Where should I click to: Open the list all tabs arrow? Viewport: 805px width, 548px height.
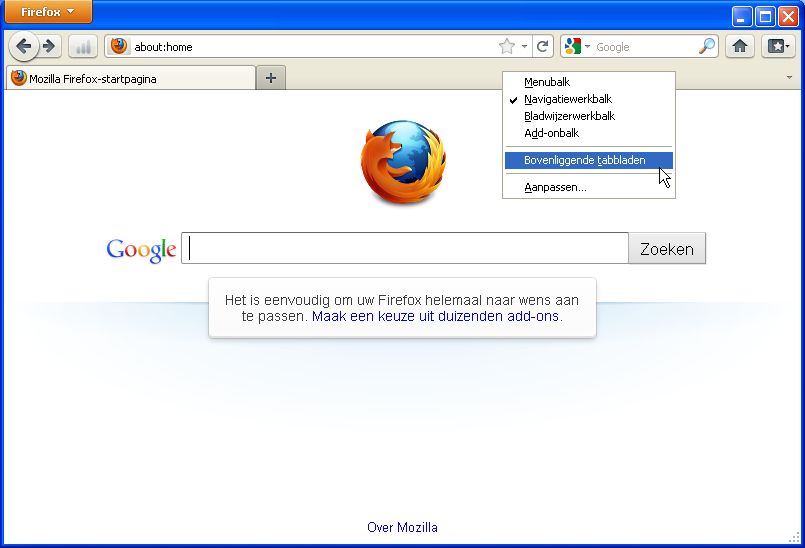(x=790, y=77)
